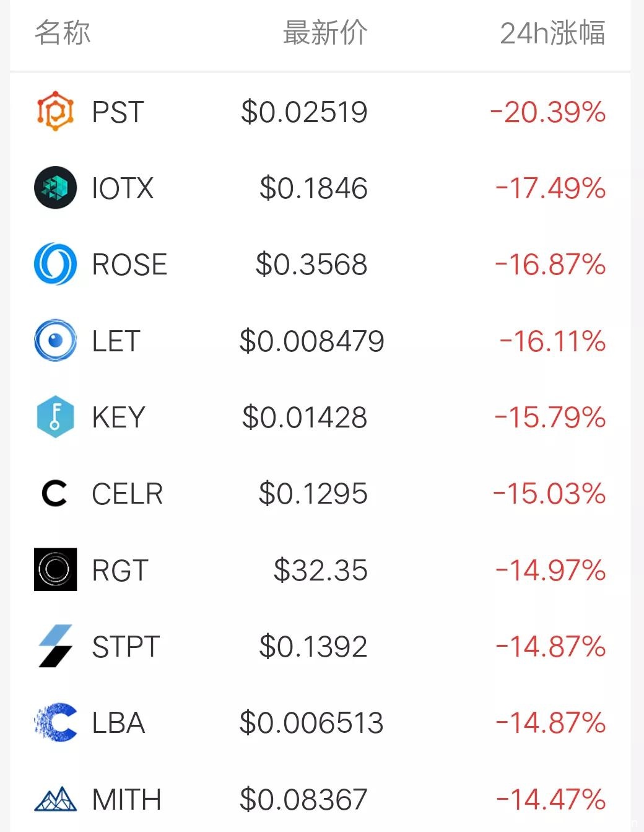Click IOTX change -17.49%
Screen dimensions: 644x832
pyautogui.click(x=550, y=188)
